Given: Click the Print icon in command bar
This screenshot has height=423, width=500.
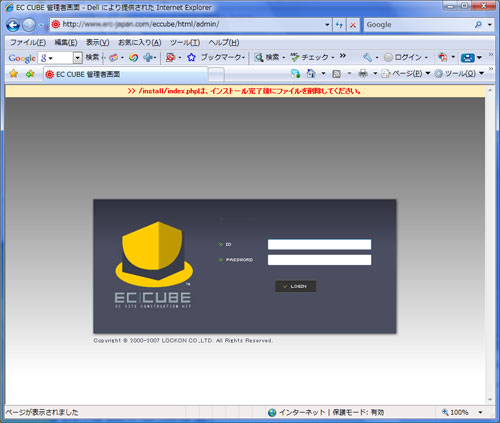Looking at the screenshot, I should click(363, 73).
